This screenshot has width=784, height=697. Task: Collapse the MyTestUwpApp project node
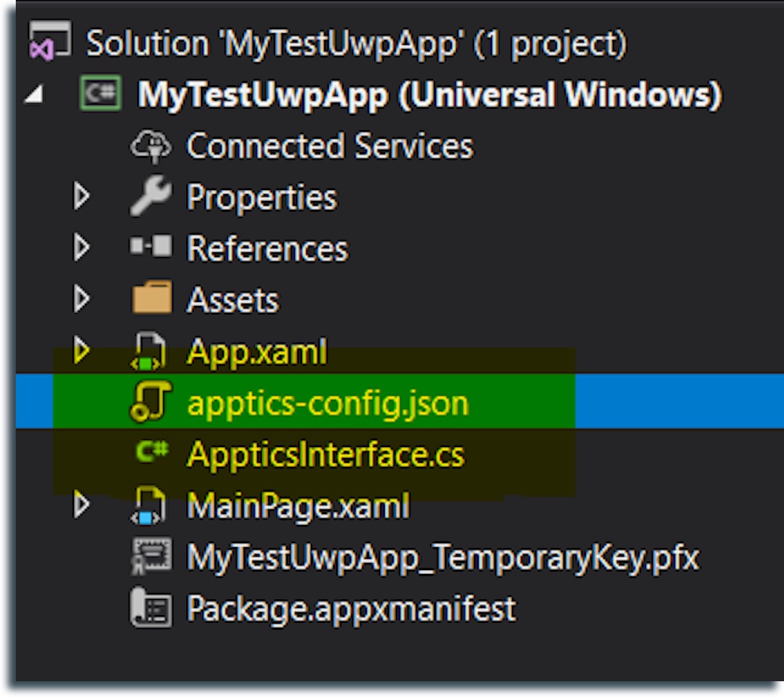click(34, 96)
